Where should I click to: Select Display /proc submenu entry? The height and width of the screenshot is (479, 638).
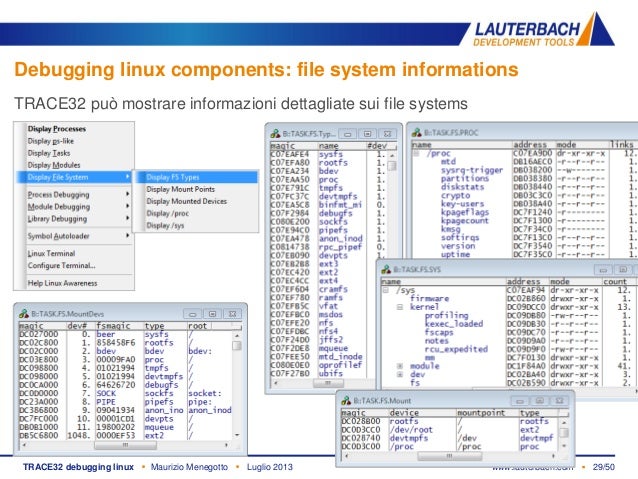[167, 213]
